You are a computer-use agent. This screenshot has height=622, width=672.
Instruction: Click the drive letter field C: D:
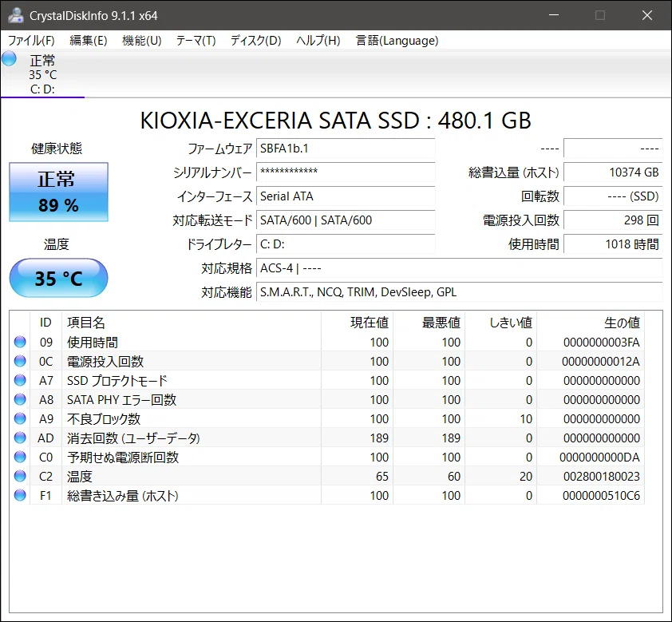(x=346, y=244)
